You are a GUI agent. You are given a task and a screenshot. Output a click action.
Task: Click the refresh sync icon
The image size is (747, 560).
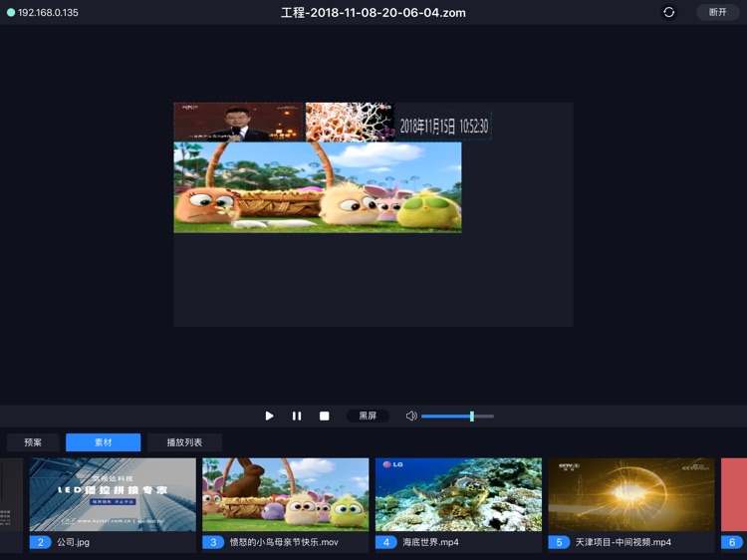click(x=669, y=12)
